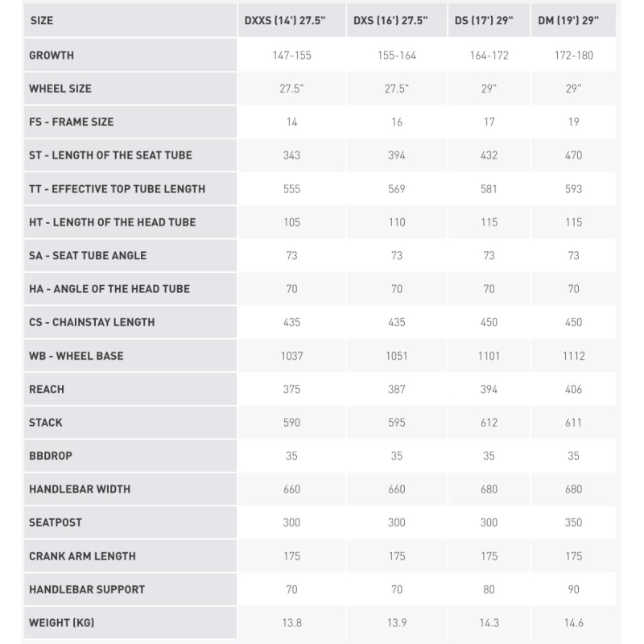This screenshot has height=644, width=644.
Task: Click the seatpost value 350
Action: coord(573,522)
